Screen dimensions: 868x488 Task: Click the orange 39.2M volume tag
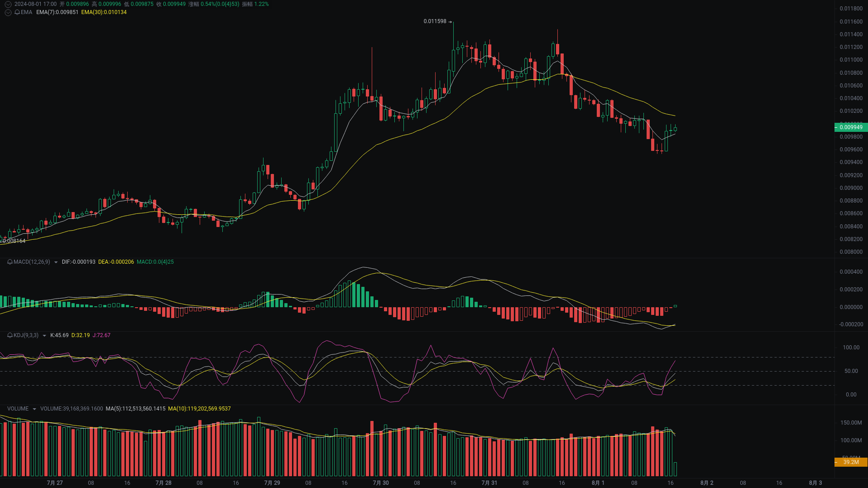[x=851, y=462]
